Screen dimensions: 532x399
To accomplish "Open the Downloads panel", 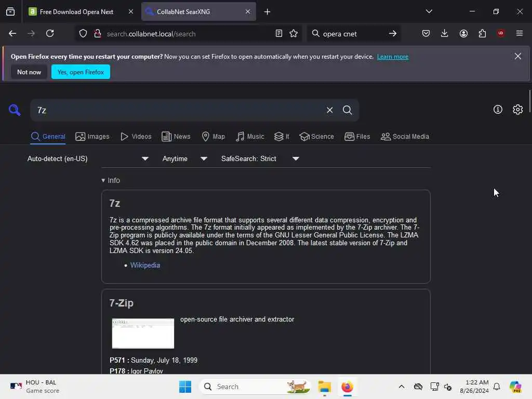I will point(445,34).
